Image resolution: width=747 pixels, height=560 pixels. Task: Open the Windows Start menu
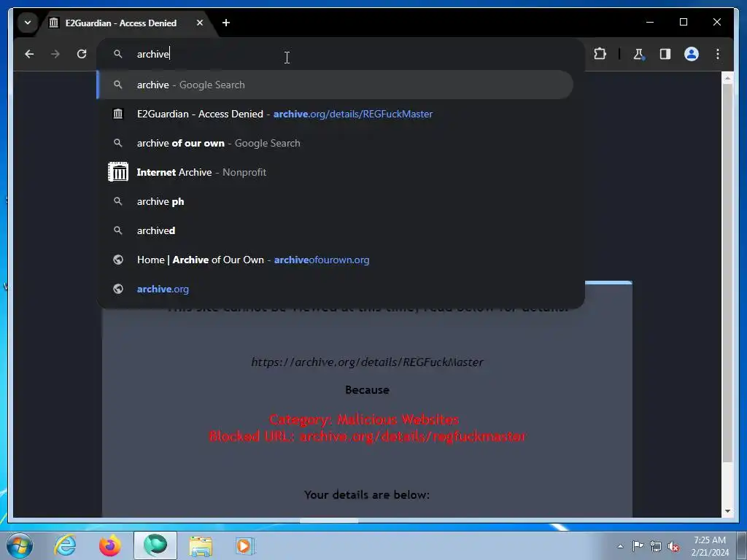(20, 545)
